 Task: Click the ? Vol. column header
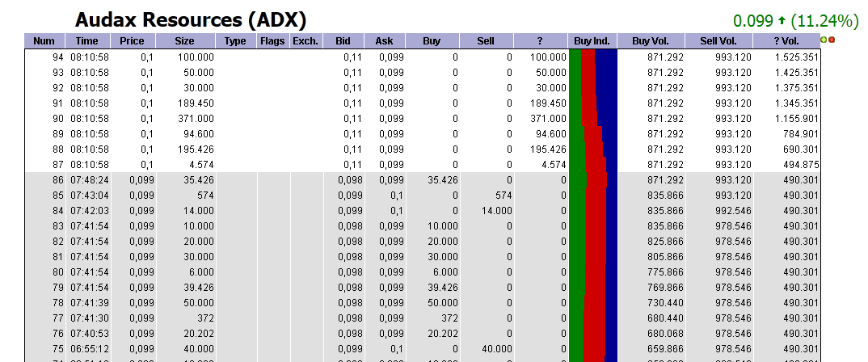click(x=786, y=41)
